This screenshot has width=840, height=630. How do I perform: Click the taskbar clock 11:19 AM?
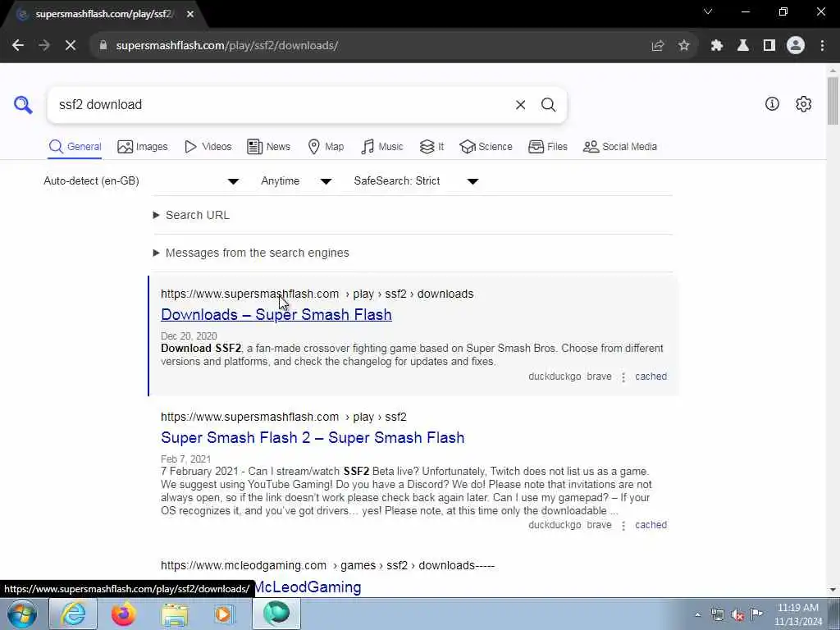coord(798,608)
